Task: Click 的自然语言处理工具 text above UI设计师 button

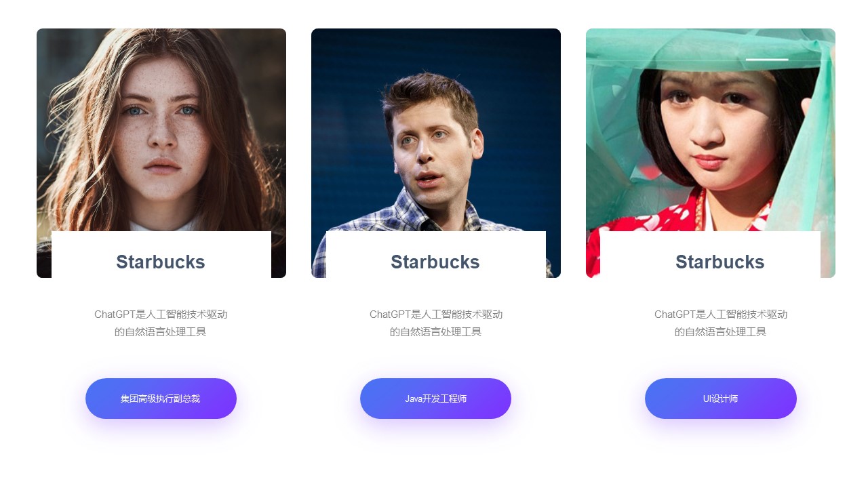Action: point(721,332)
